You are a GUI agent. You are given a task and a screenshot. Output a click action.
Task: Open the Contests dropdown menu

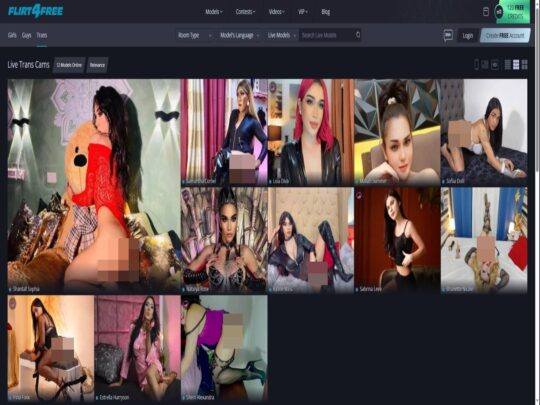point(245,12)
